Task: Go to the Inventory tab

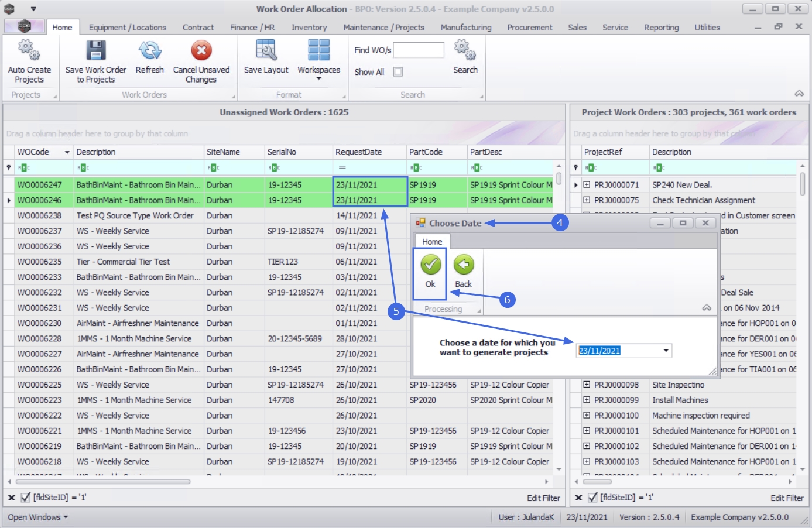Action: 309,28
